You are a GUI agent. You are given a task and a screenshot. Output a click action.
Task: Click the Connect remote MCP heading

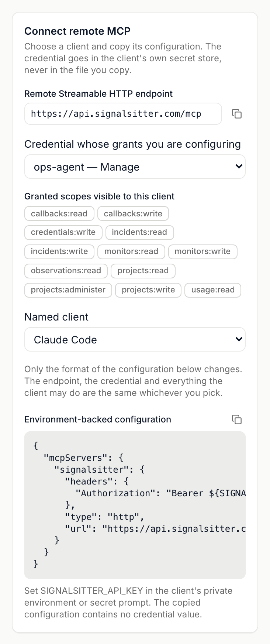[x=77, y=31]
